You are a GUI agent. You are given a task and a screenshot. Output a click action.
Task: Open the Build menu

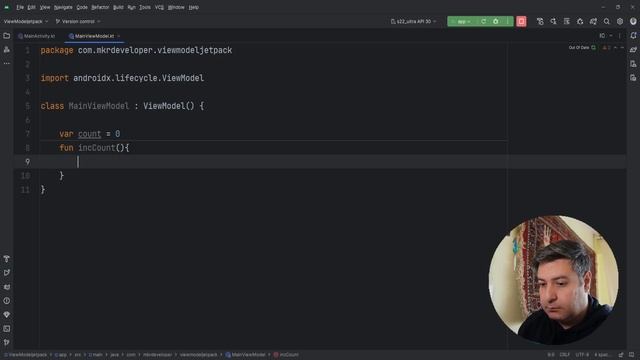click(x=118, y=7)
